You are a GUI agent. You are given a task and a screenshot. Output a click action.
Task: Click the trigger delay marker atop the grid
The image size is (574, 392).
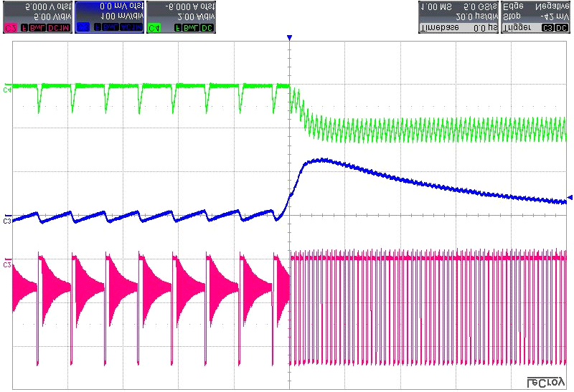pos(290,37)
